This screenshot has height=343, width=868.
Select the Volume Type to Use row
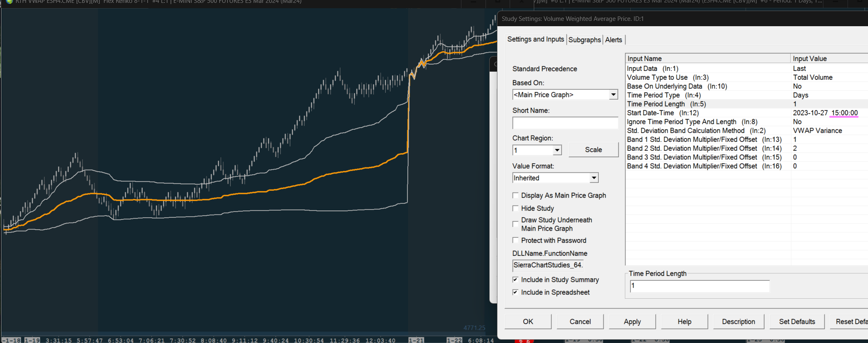tap(747, 77)
